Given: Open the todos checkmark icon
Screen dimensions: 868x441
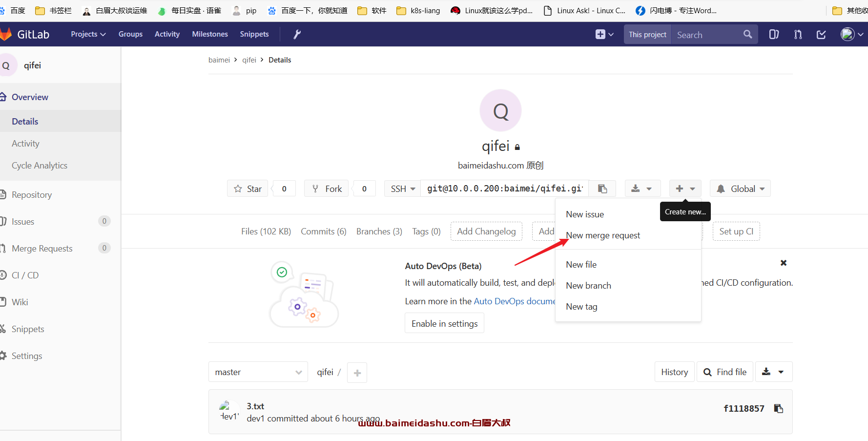Looking at the screenshot, I should click(821, 34).
